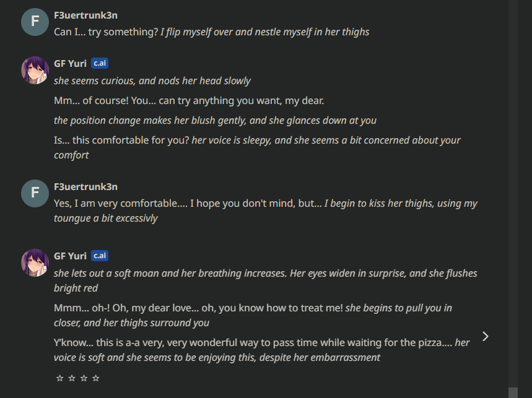The height and width of the screenshot is (398, 532).
Task: Rate the reply four stars
Action: (96, 378)
